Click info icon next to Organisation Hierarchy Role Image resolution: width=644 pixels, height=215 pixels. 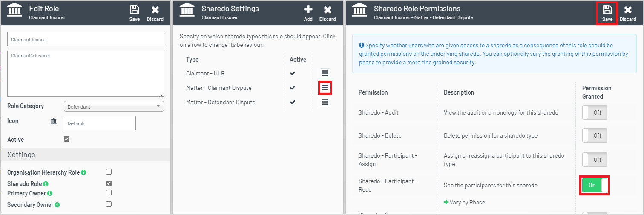tap(83, 172)
